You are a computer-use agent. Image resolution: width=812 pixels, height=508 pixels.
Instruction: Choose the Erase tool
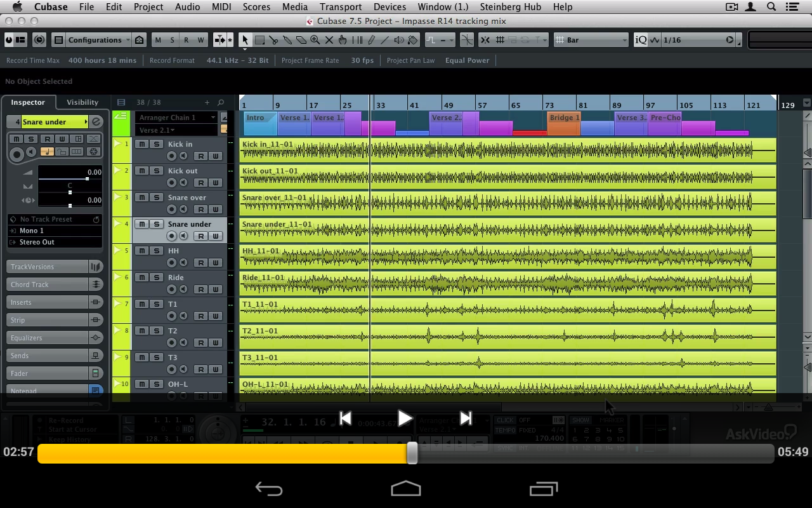tap(301, 40)
